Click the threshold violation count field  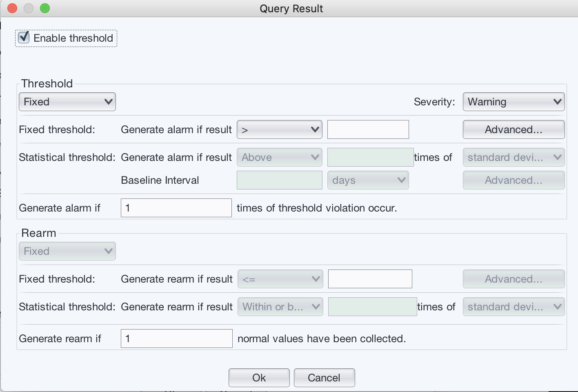(x=176, y=208)
